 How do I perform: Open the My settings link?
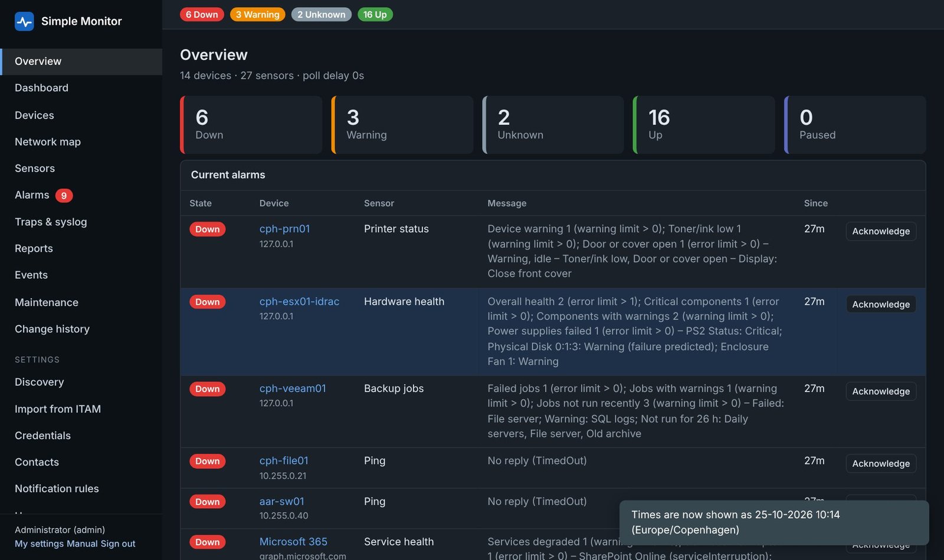pyautogui.click(x=40, y=543)
